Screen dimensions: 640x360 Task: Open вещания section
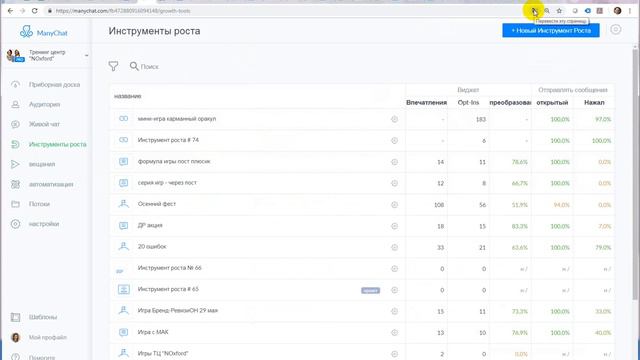click(x=42, y=164)
